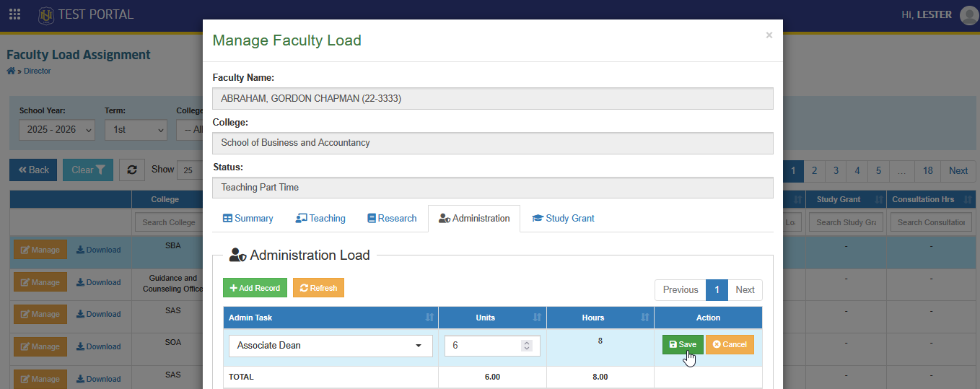Save the Associate Dean record

683,344
